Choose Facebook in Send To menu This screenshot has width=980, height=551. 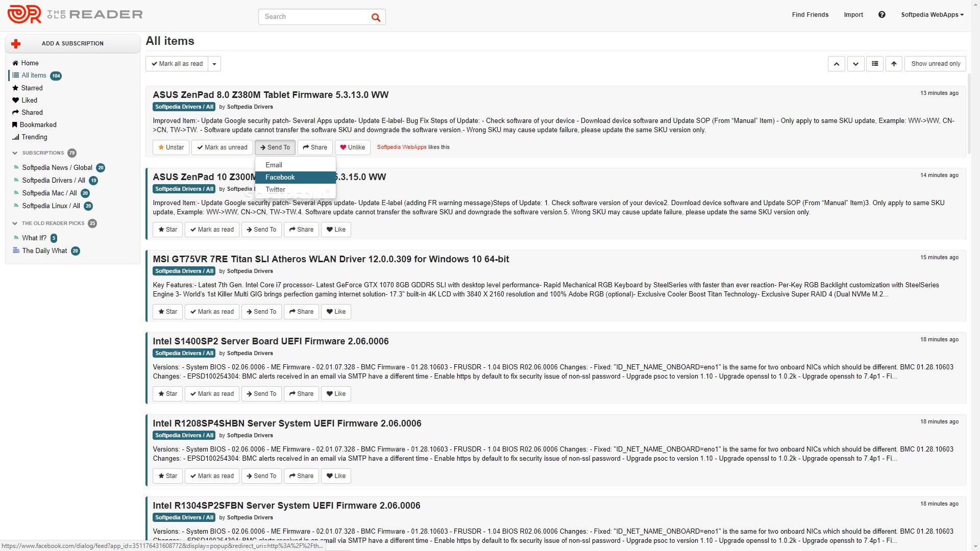pyautogui.click(x=295, y=177)
